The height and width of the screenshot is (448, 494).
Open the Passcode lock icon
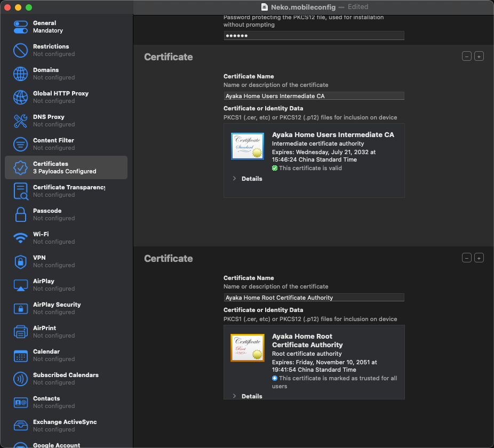point(20,214)
